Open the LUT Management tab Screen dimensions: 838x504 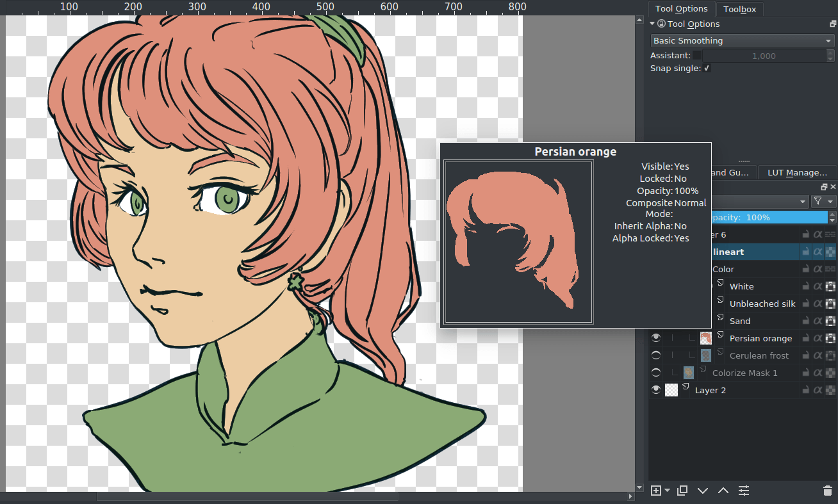796,172
